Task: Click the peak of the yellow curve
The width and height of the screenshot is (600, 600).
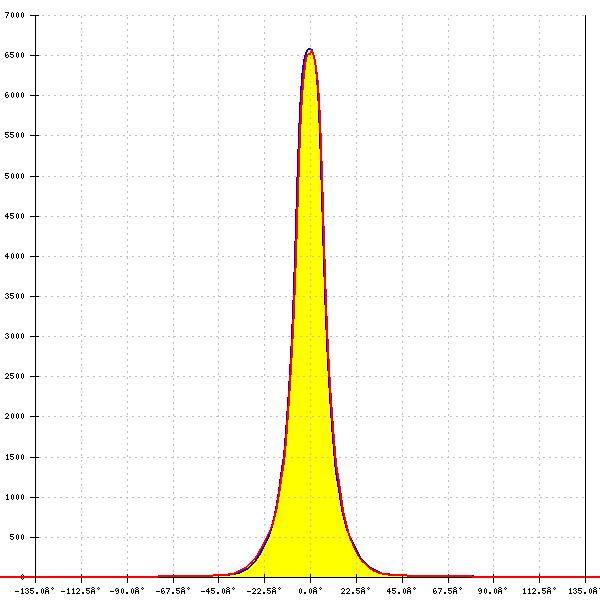Action: click(310, 50)
